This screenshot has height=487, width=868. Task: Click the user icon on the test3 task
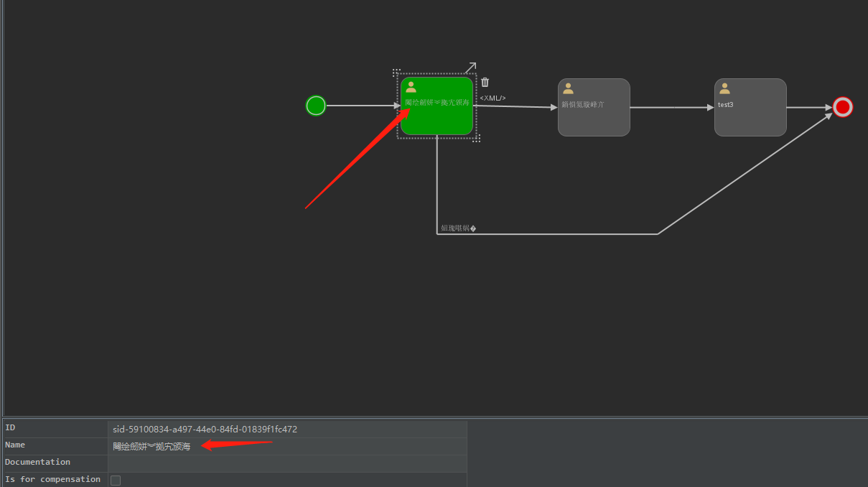pos(724,88)
